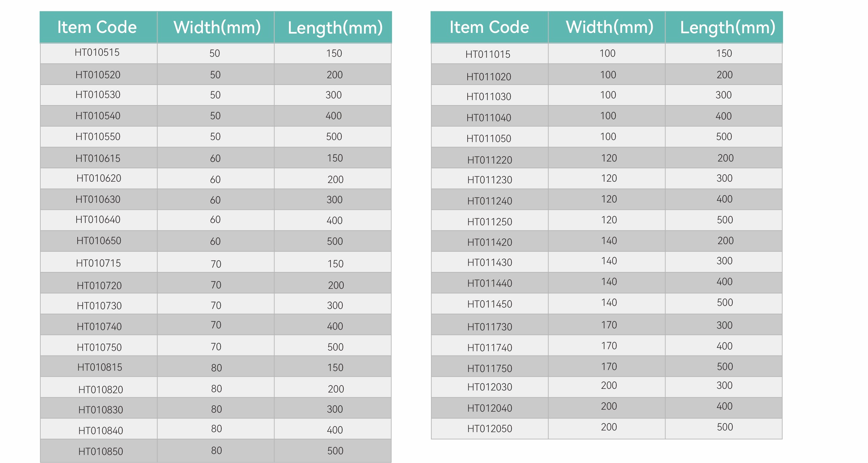Select item code HT010515
The image size is (868, 463).
tap(97, 52)
